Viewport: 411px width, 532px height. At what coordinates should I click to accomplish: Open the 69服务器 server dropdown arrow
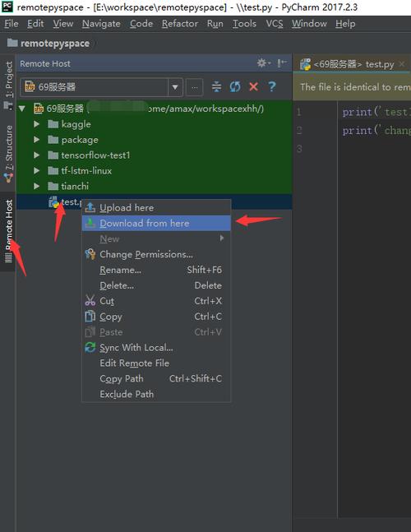(175, 87)
